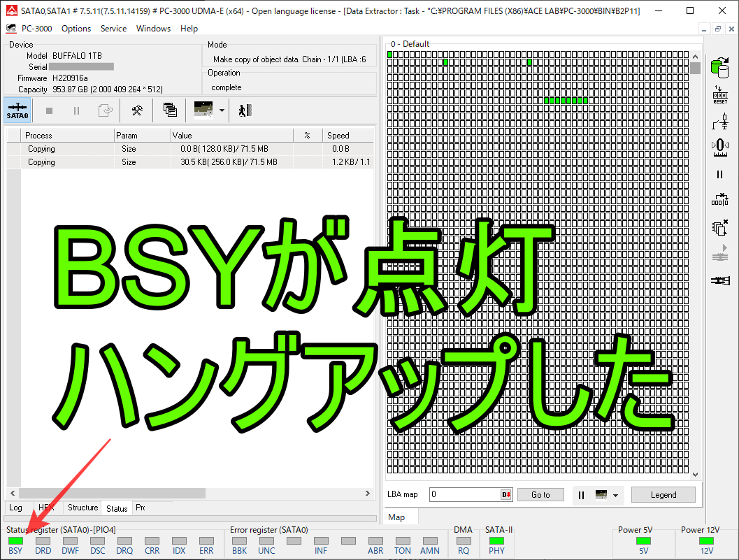Open the D dropdown in LBA map field
The image size is (739, 560).
505,494
